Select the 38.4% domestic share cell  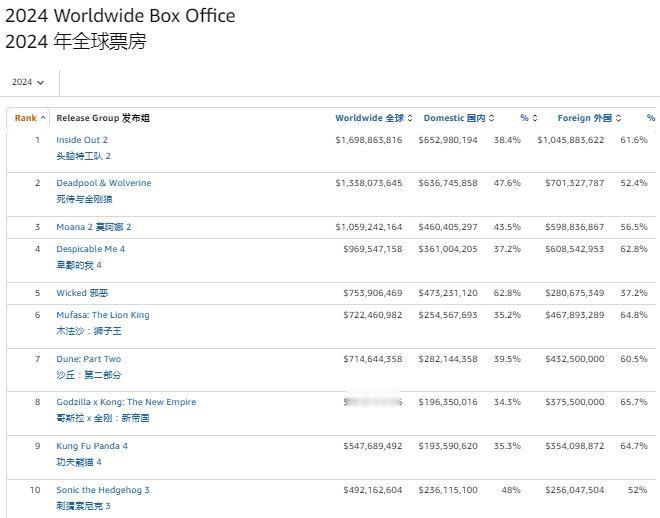pyautogui.click(x=507, y=140)
